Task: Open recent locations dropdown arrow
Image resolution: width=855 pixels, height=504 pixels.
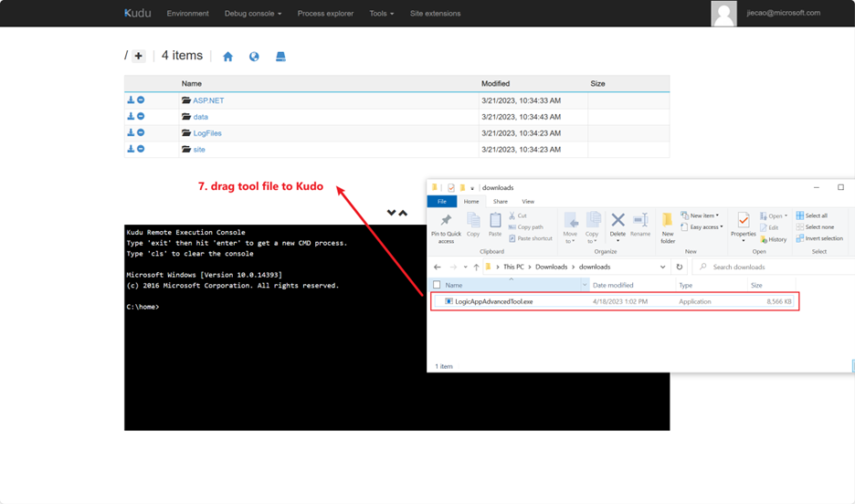Action: [x=465, y=267]
